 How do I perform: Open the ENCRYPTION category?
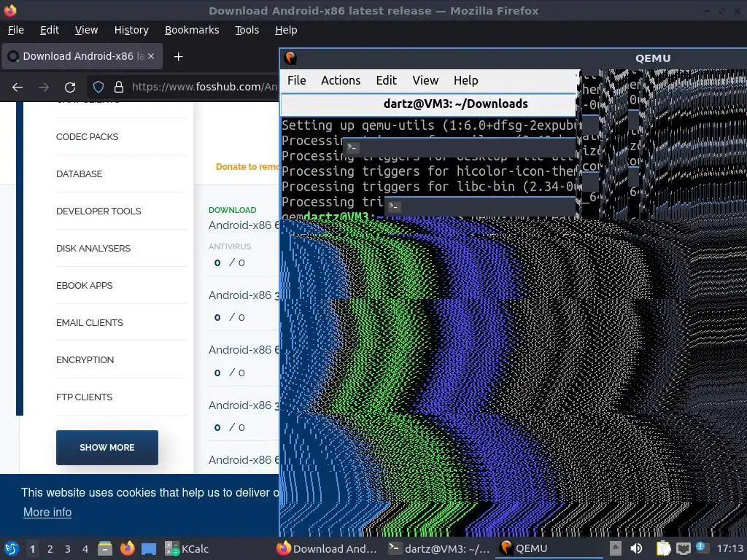[85, 359]
